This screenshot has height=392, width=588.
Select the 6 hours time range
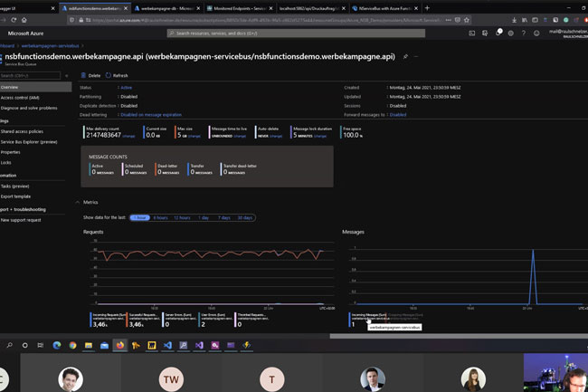click(160, 217)
